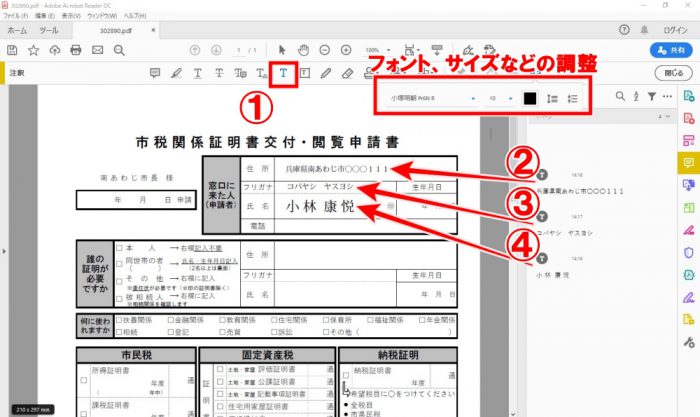Choose the selection arrow tool
The image size is (700, 417).
pos(282,50)
